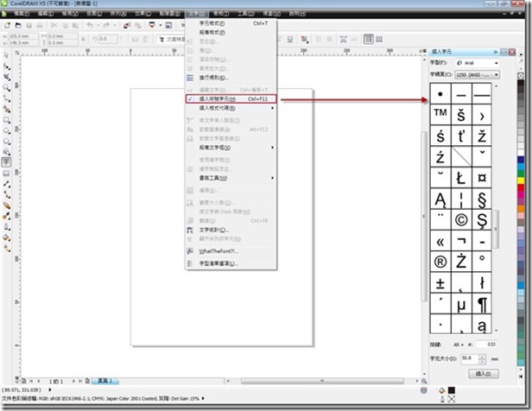Screen dimensions: 532x411
Task: Select the Interactive Fill tool
Action: pos(6,249)
